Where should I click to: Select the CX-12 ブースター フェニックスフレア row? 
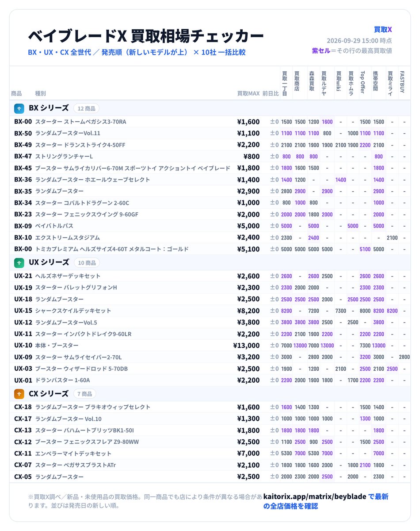210,442
